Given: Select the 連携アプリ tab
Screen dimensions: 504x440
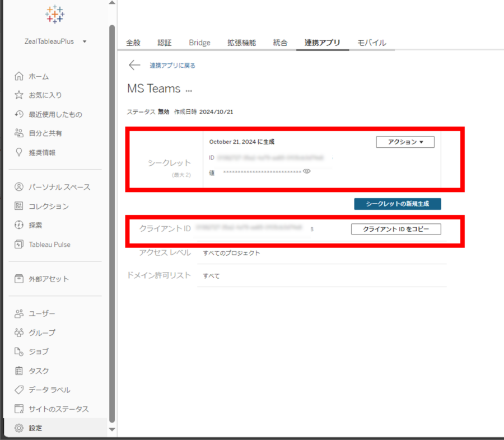Looking at the screenshot, I should (x=322, y=43).
